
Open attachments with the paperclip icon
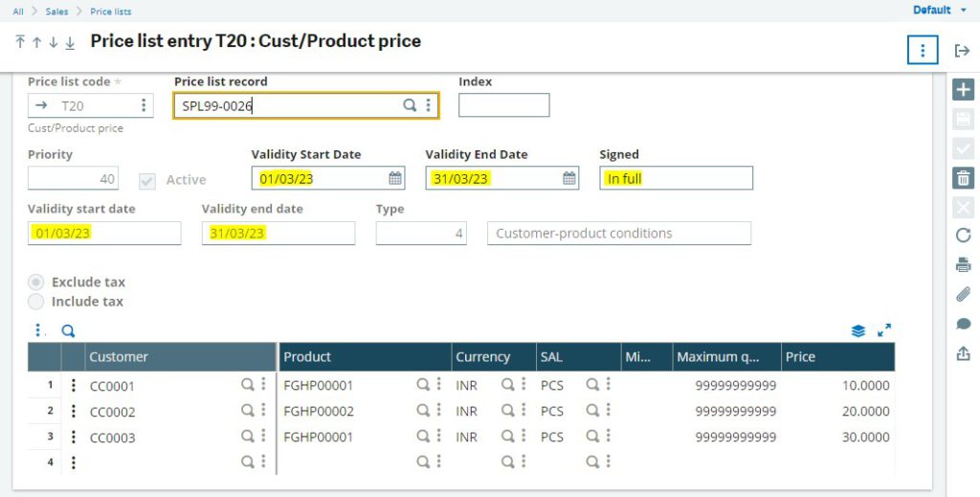point(963,295)
